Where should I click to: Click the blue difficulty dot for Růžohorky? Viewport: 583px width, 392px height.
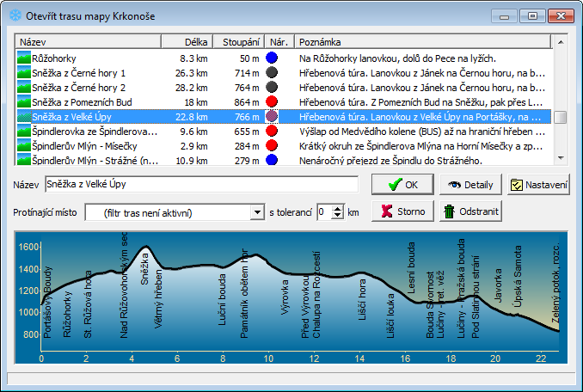click(x=272, y=58)
